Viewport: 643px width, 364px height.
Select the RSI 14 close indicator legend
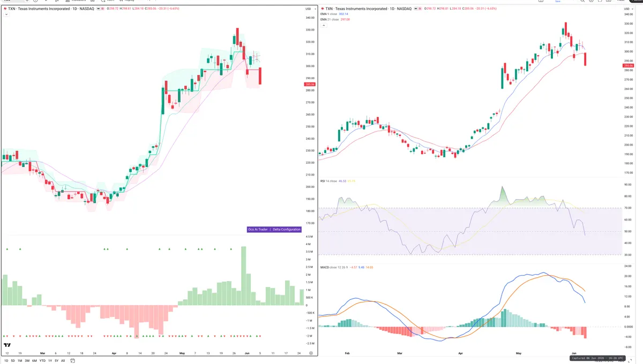point(328,181)
